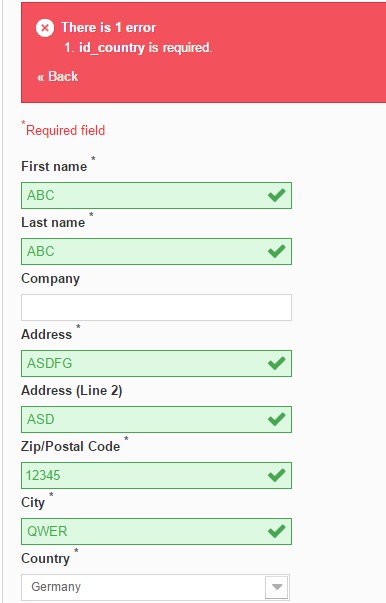The width and height of the screenshot is (386, 603).
Task: Click the Country dropdown arrow
Action: [277, 587]
